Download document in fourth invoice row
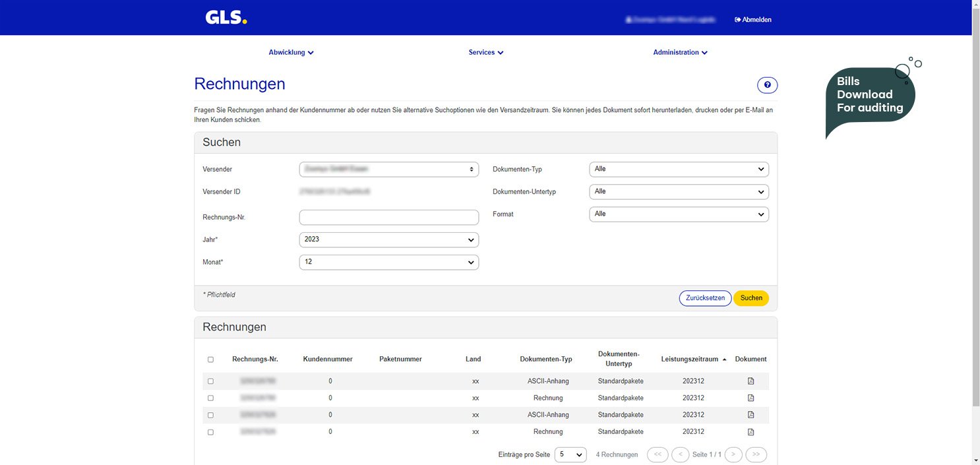 750,432
